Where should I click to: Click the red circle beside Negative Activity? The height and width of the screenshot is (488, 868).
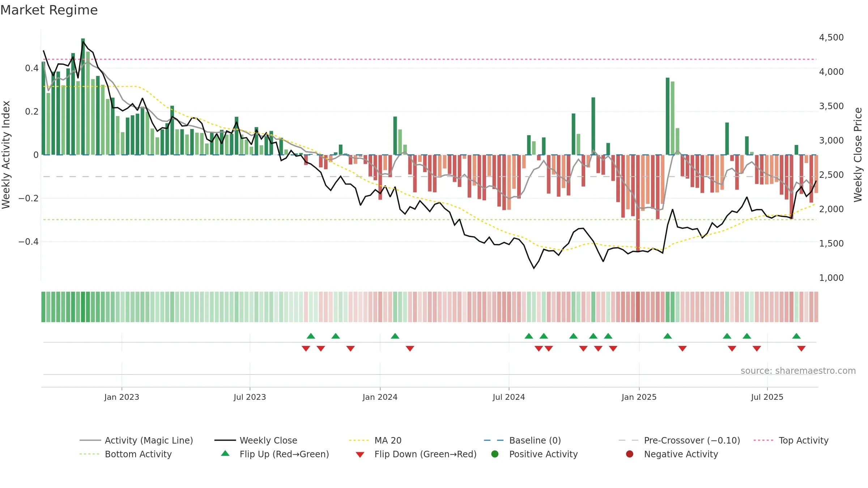click(x=630, y=454)
